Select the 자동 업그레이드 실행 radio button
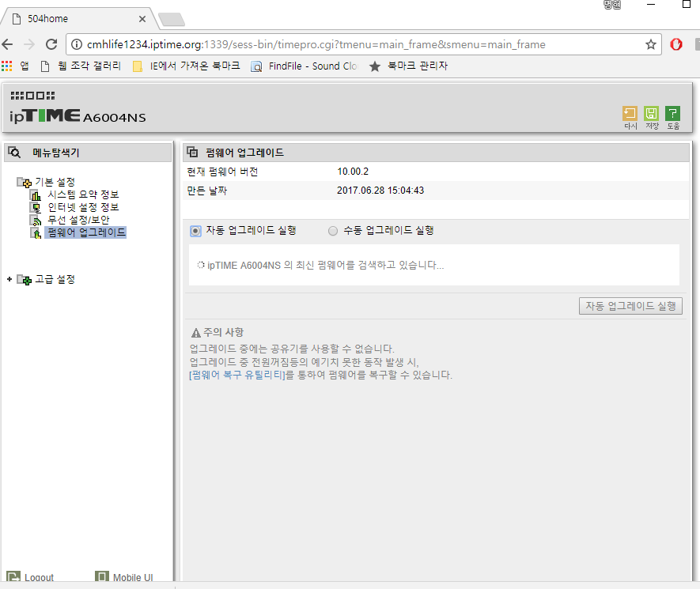700x589 pixels. [195, 231]
